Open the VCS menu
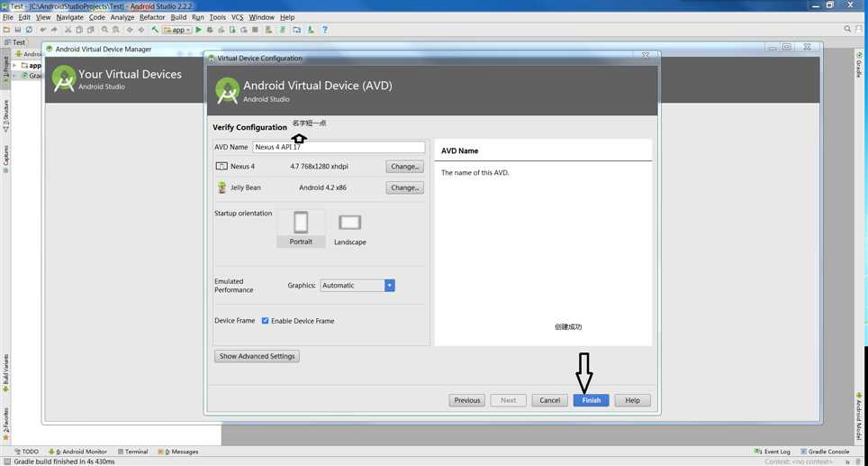 [x=238, y=17]
